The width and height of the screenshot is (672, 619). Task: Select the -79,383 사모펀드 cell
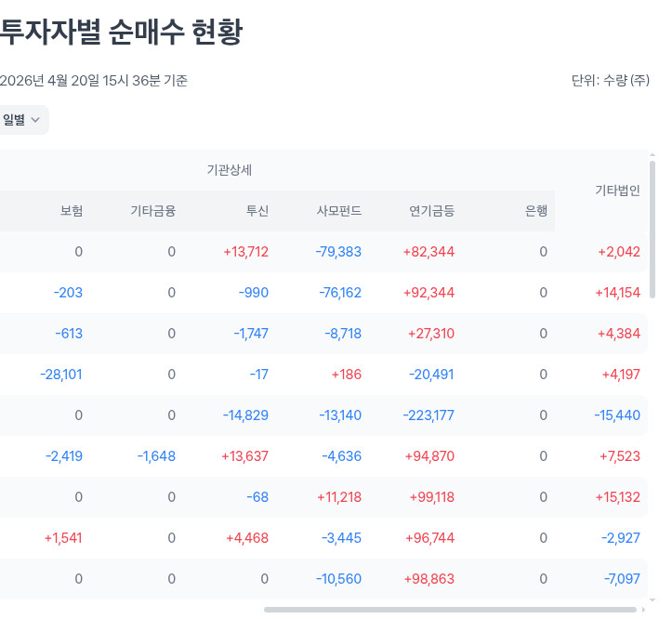[338, 252]
